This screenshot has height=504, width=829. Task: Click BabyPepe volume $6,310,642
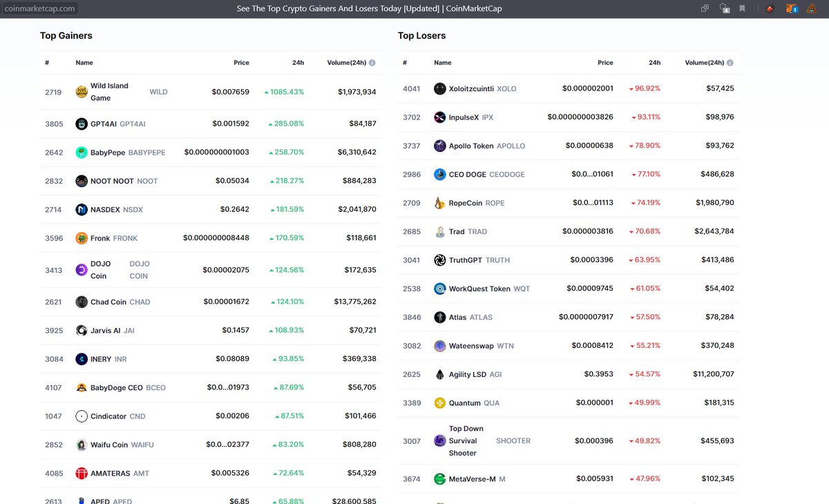[357, 153]
